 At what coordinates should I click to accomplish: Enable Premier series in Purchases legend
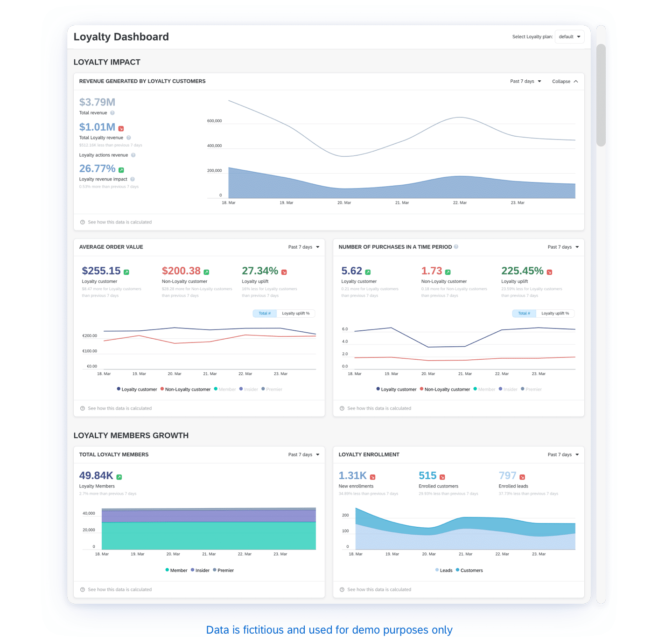tap(531, 389)
